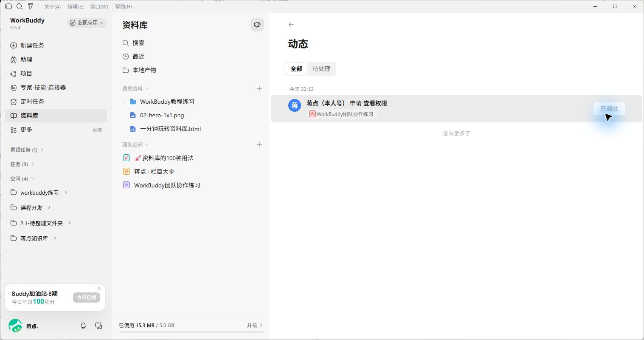Add new item to 我的资料 with plus icon

tap(259, 88)
